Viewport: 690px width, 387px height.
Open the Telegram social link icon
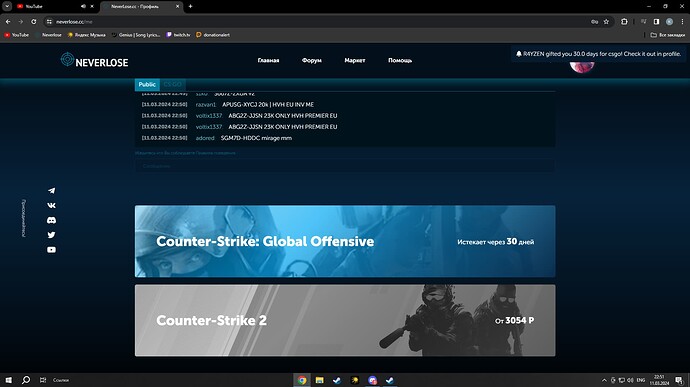51,191
